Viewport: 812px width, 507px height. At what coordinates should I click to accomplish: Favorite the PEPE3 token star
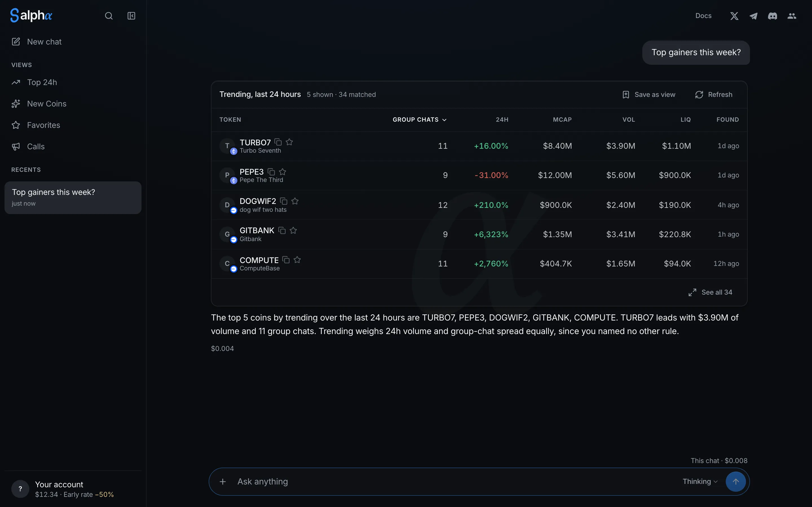(283, 172)
